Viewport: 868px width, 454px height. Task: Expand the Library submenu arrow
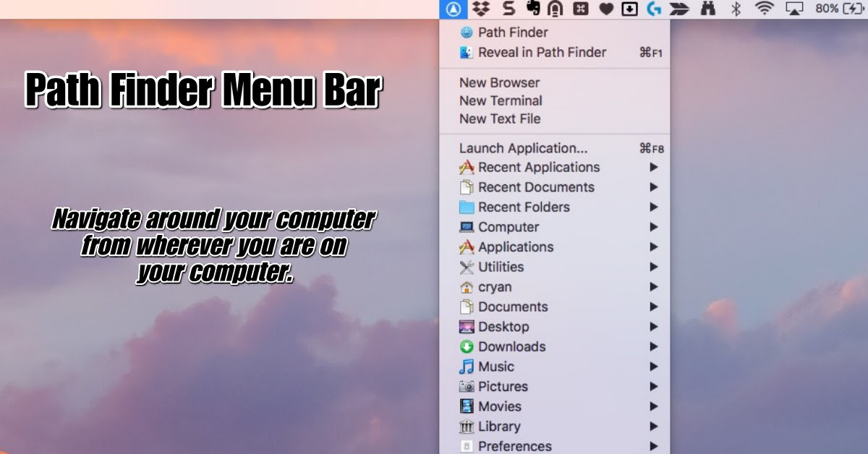pyautogui.click(x=654, y=427)
